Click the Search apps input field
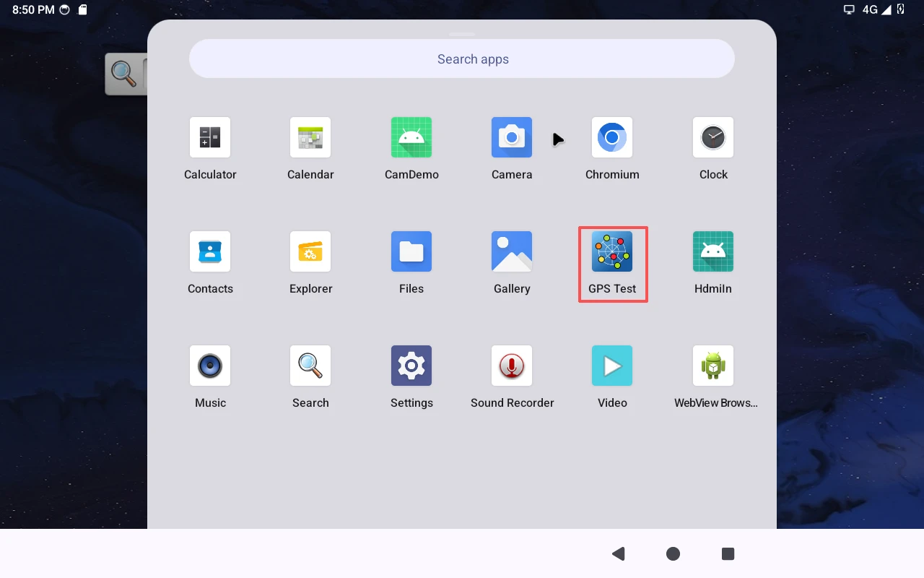This screenshot has height=578, width=924. [x=462, y=59]
